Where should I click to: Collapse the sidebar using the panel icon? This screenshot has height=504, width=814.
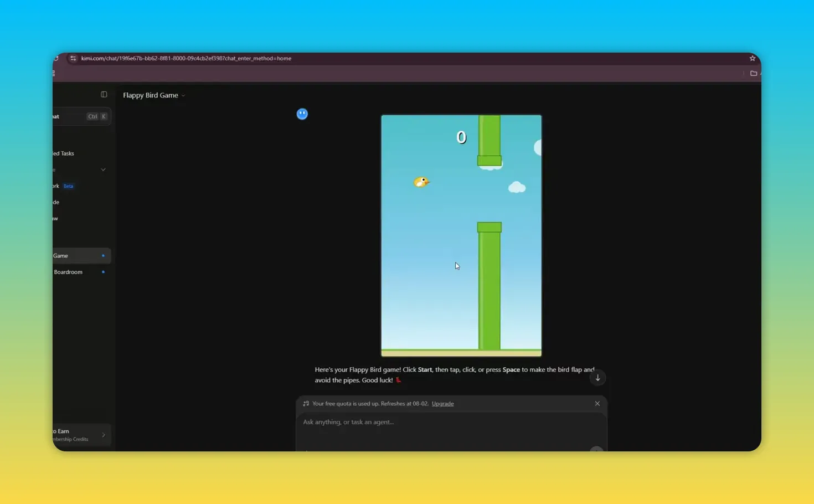tap(104, 95)
